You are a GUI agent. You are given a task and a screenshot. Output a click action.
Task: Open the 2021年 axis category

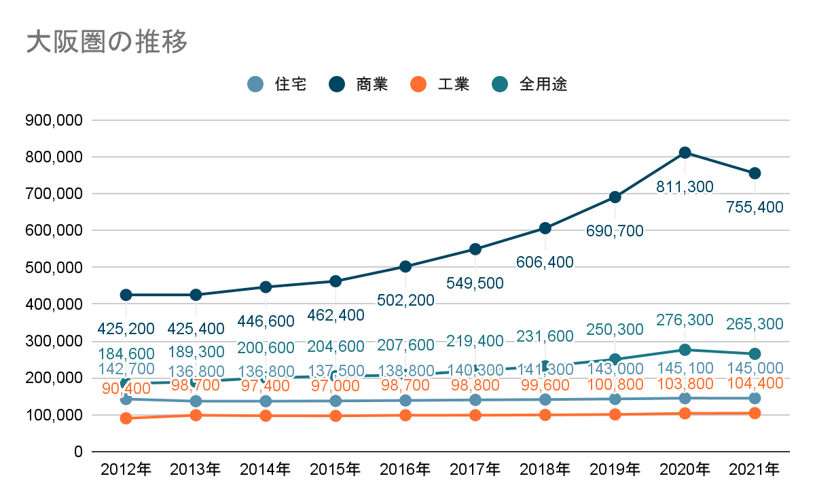coord(755,469)
